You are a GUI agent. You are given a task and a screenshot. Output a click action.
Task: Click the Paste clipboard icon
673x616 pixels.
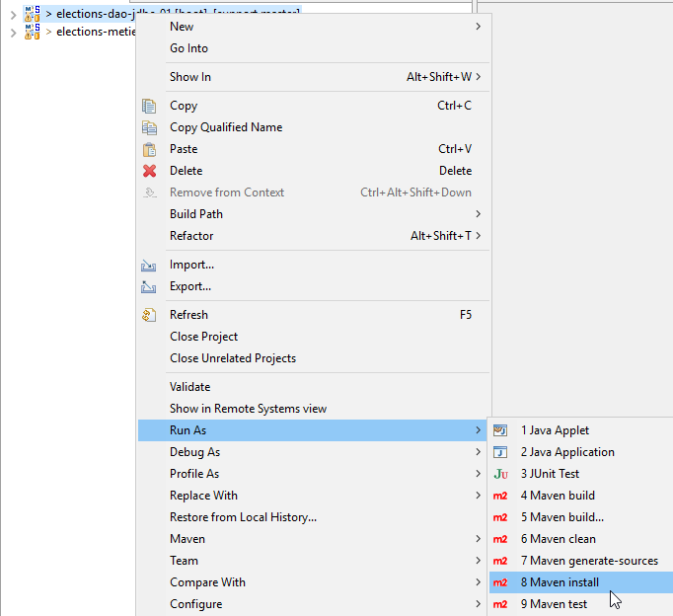click(149, 149)
